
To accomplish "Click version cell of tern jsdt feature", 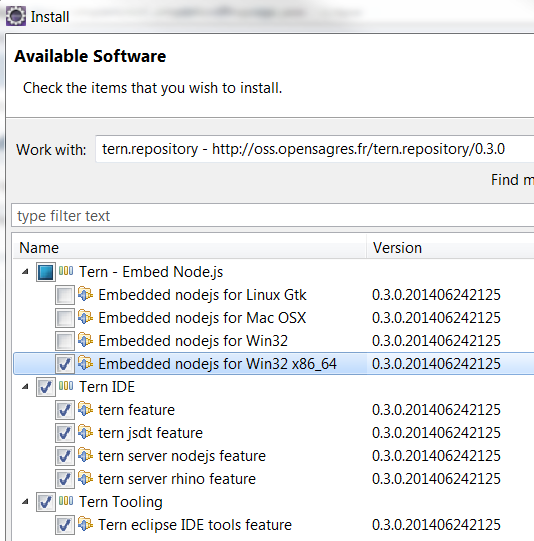I will click(436, 433).
